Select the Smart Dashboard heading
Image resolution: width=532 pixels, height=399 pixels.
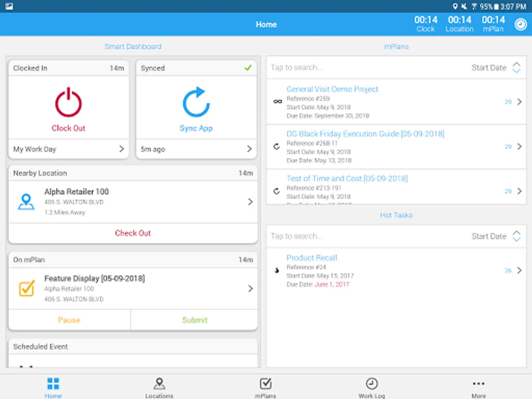click(133, 46)
